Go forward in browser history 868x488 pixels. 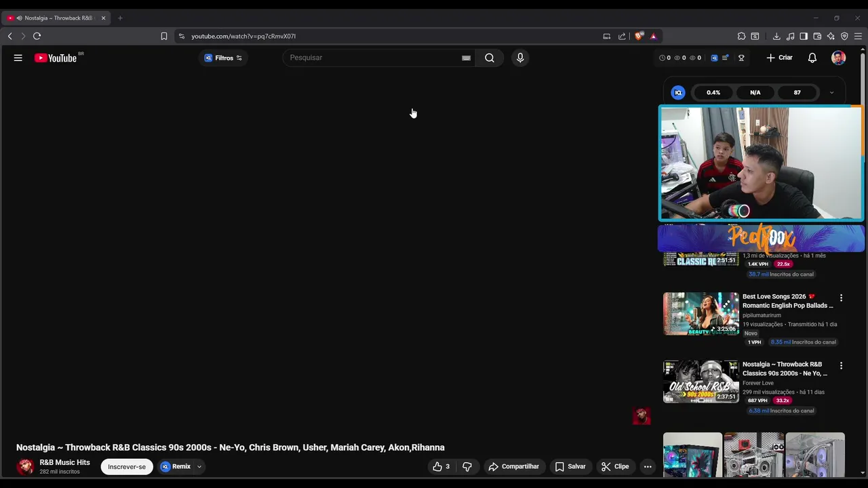[23, 36]
